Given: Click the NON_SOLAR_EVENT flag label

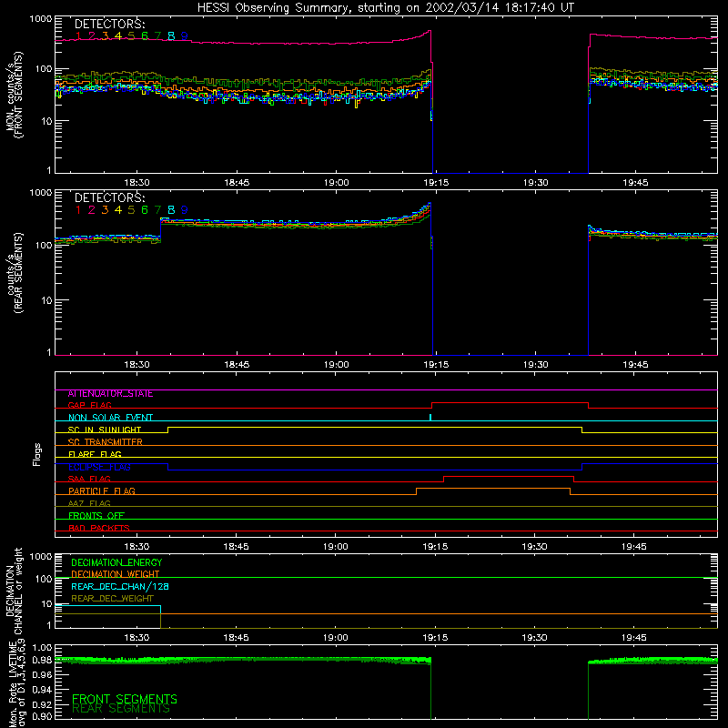Looking at the screenshot, I should tap(110, 418).
